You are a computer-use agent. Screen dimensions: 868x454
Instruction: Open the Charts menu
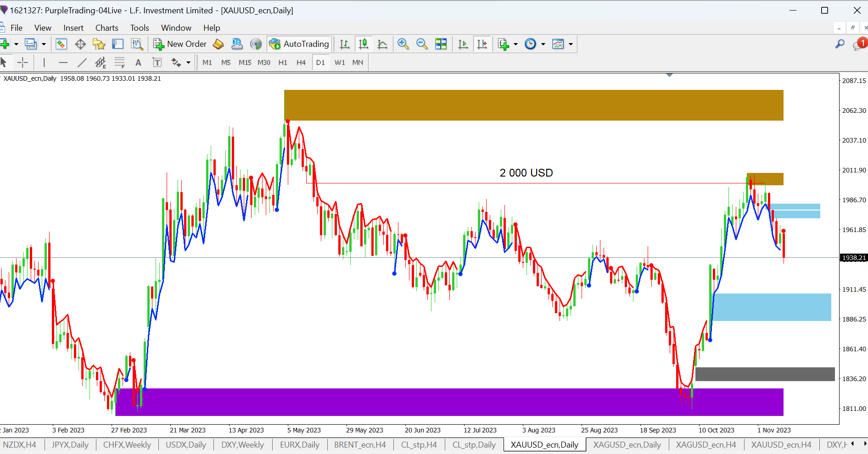pyautogui.click(x=107, y=28)
